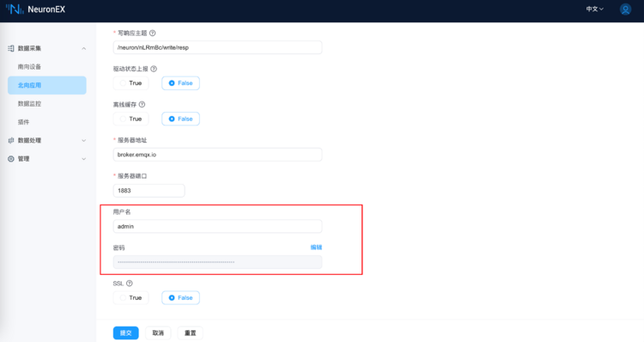
Task: Click the 编辑 link above password
Action: [x=316, y=247]
